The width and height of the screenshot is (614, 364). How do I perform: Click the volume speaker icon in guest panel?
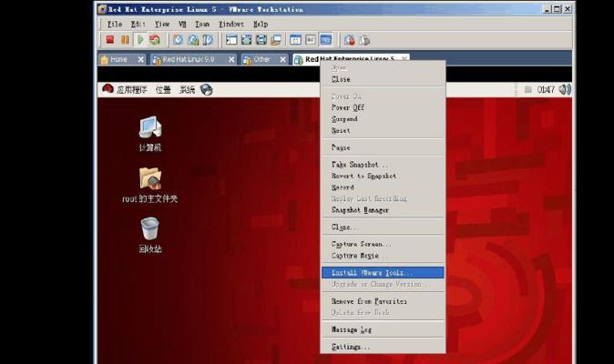(x=565, y=89)
